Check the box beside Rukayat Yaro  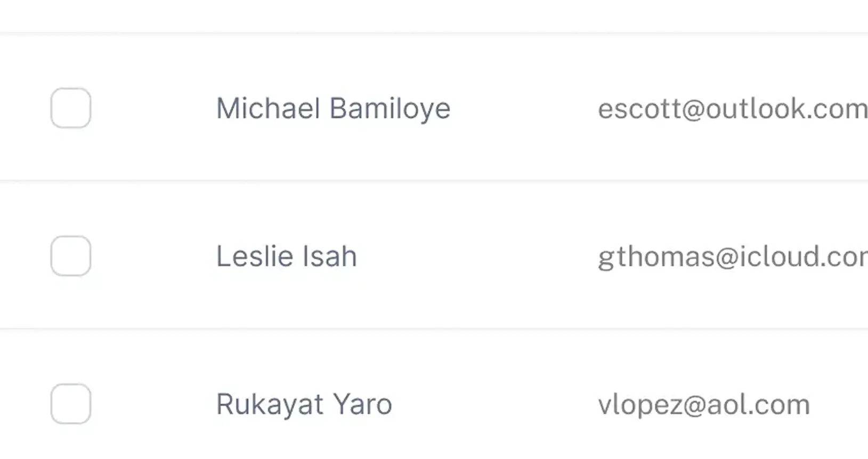(x=71, y=404)
